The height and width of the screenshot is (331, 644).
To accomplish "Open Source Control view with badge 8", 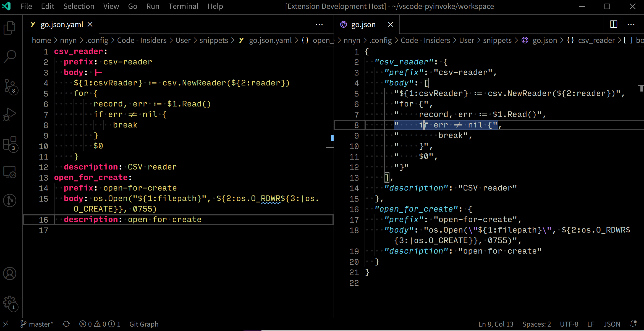I will click(10, 86).
